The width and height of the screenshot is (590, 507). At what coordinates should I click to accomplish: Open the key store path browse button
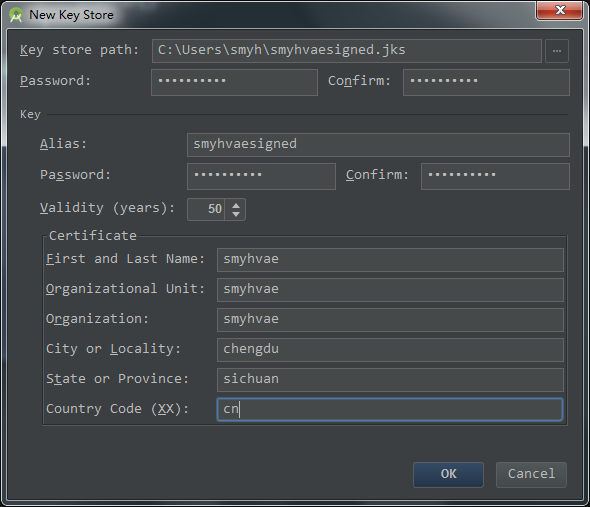(557, 51)
